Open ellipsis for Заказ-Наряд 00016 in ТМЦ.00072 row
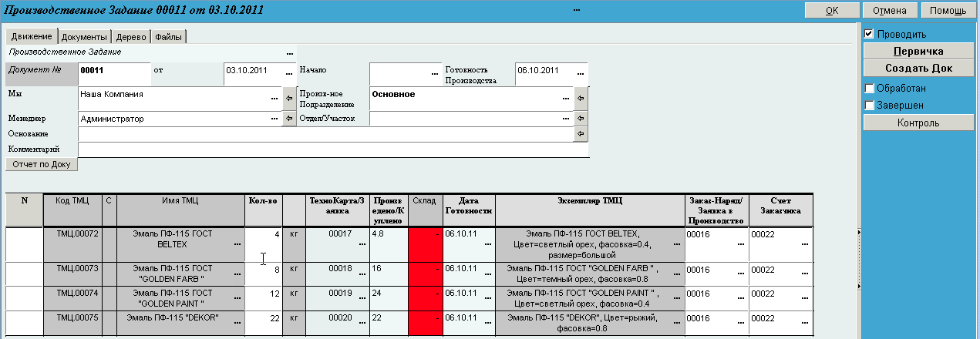This screenshot has height=339, width=980. point(741,243)
